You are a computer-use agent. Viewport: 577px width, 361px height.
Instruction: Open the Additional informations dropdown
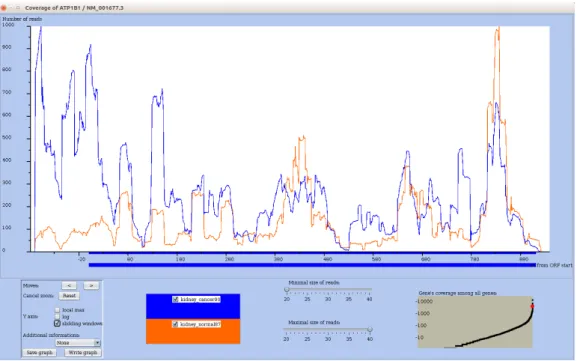coord(78,343)
